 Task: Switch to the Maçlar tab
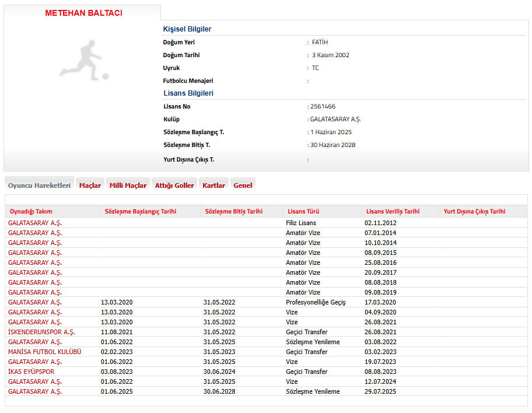(90, 185)
